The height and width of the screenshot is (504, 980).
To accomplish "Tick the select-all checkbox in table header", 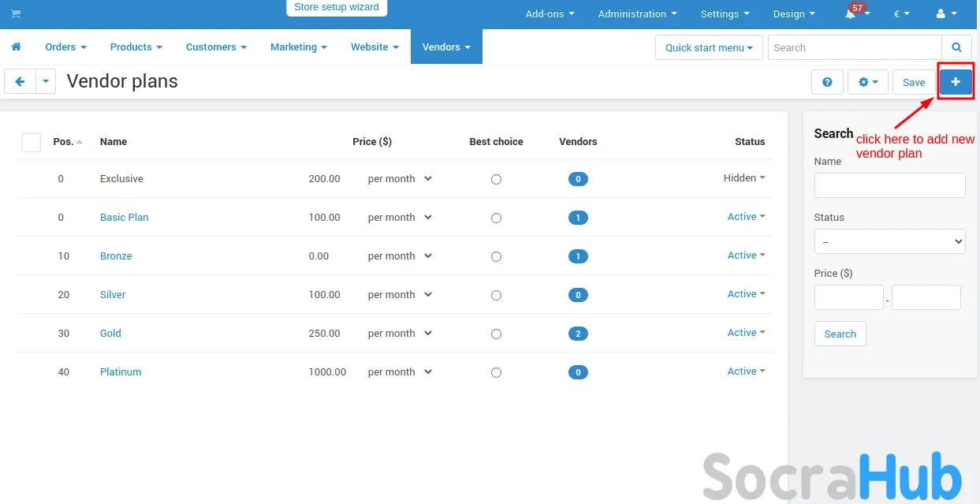I will (x=31, y=142).
